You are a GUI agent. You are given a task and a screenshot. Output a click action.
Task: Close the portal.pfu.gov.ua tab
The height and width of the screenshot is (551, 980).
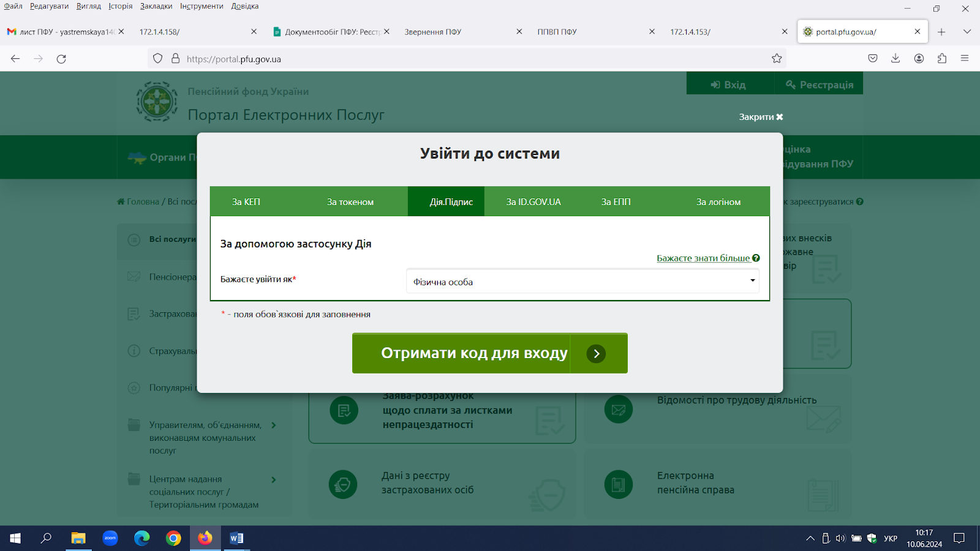[x=917, y=32]
